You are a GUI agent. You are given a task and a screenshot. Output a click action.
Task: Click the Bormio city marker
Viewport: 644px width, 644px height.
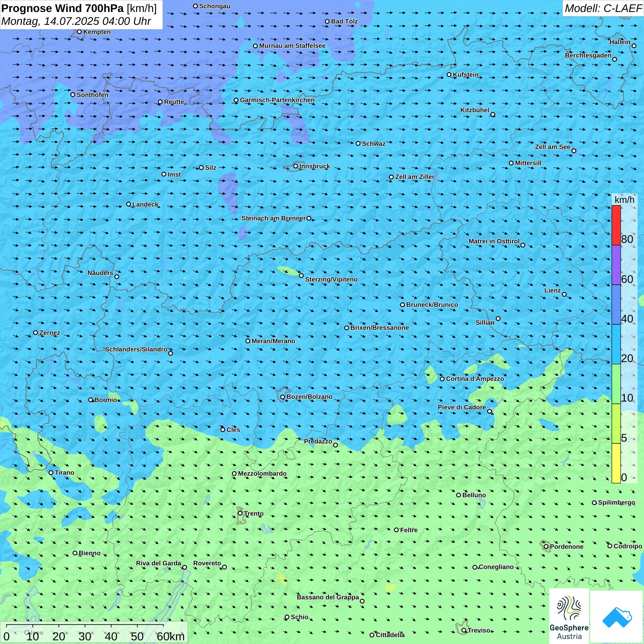(x=91, y=400)
